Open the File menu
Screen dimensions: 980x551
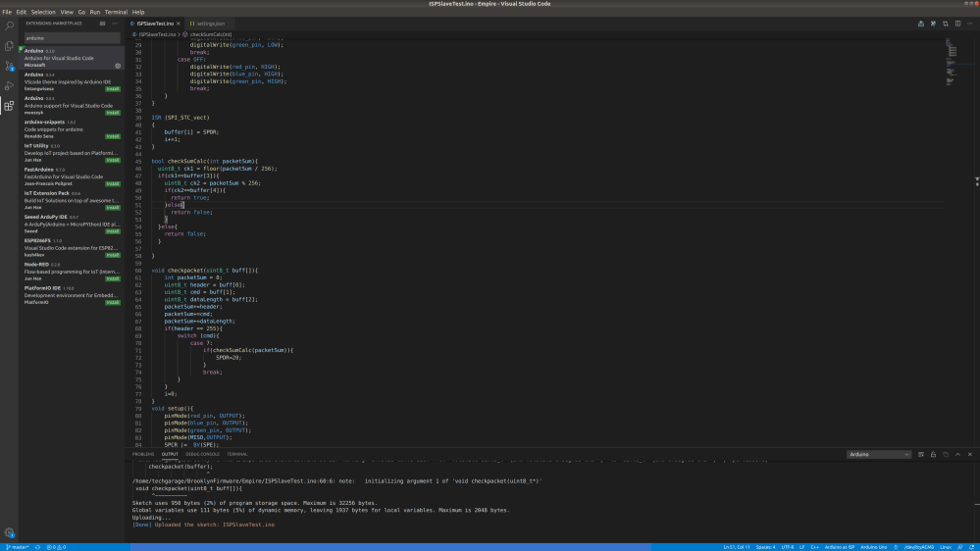point(7,12)
